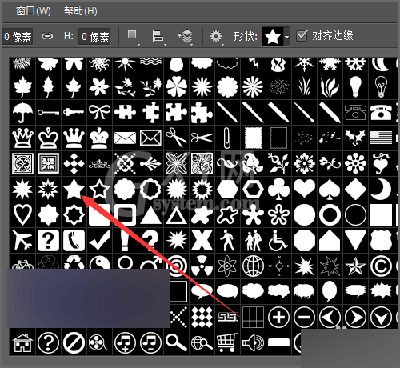The width and height of the screenshot is (400, 368).
Task: Pick the paperclip shape
Action: click(x=228, y=137)
